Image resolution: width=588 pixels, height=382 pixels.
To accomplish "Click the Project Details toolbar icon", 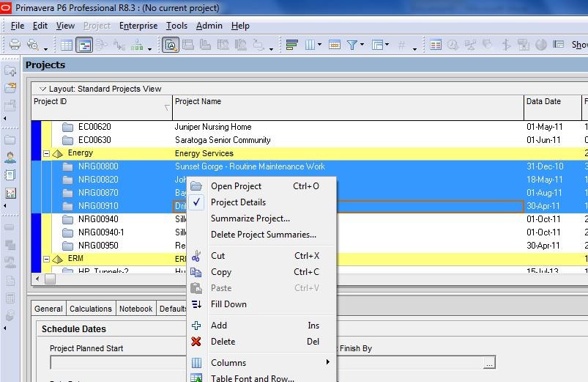I will click(171, 45).
